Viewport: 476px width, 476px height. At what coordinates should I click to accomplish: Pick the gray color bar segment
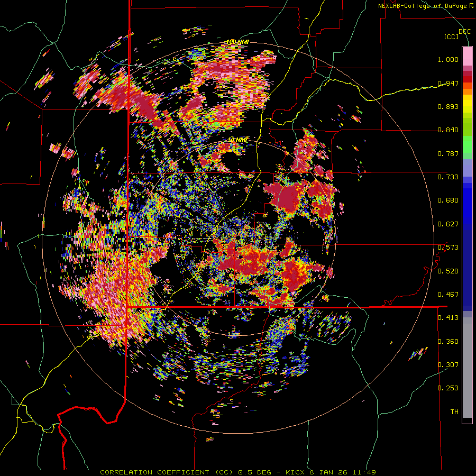[x=467, y=368]
